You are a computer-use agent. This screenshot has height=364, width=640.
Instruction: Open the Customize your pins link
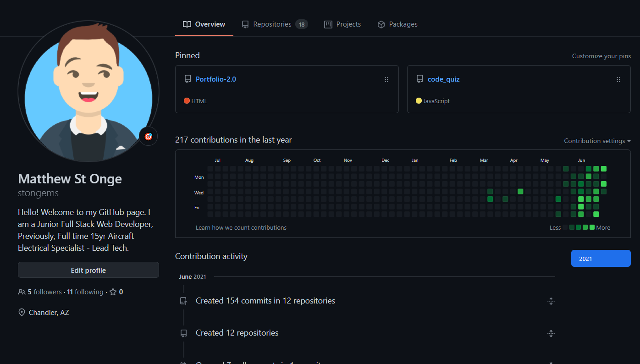(x=601, y=56)
